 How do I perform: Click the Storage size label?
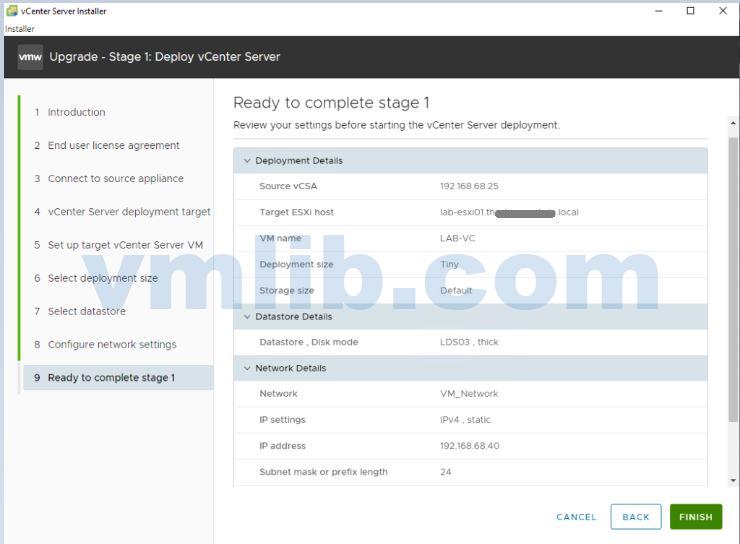pyautogui.click(x=286, y=291)
